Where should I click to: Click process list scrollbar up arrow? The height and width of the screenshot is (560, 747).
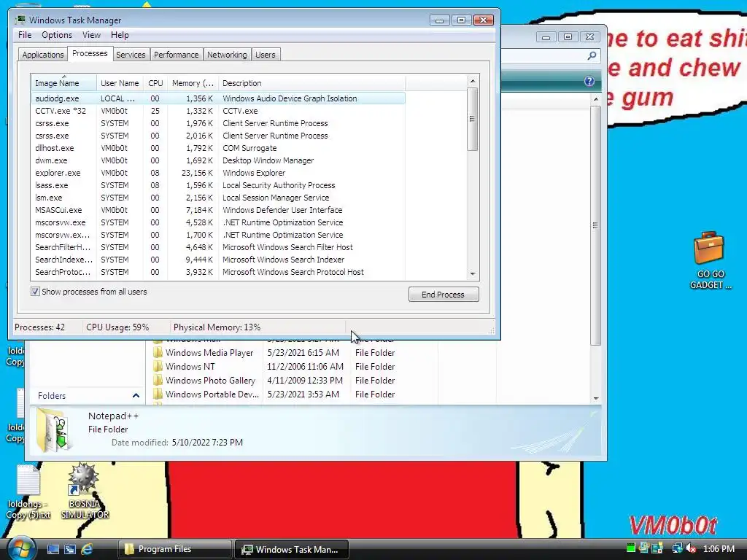473,81
